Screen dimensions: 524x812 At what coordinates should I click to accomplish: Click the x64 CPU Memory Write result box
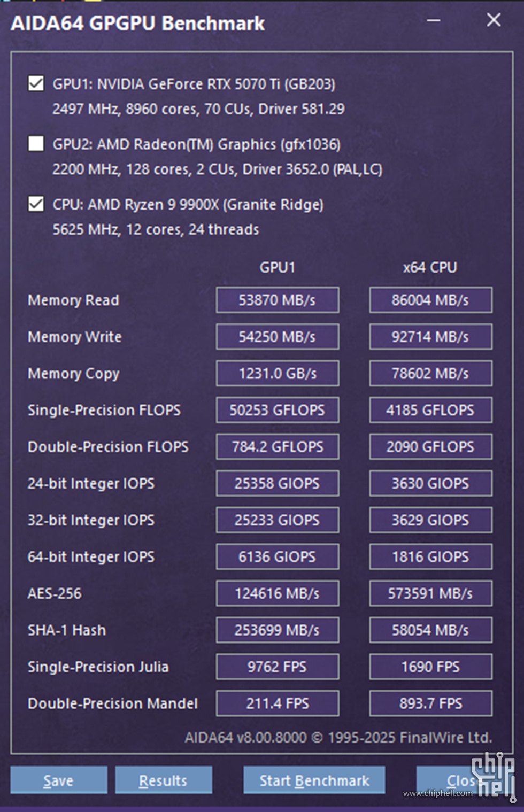[x=430, y=337]
